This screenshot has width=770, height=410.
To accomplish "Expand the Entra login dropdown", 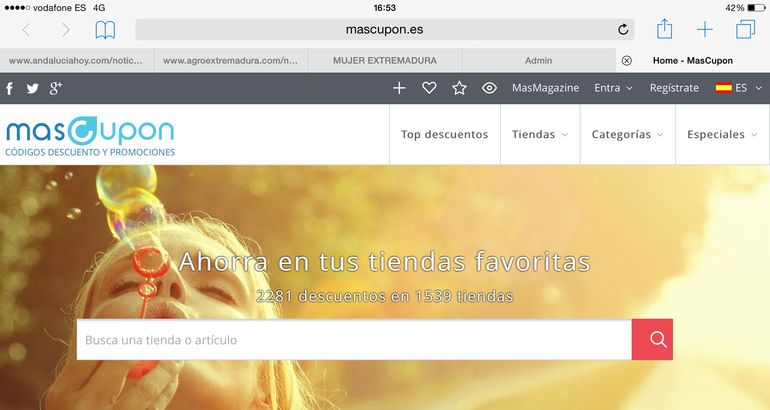I will [613, 88].
